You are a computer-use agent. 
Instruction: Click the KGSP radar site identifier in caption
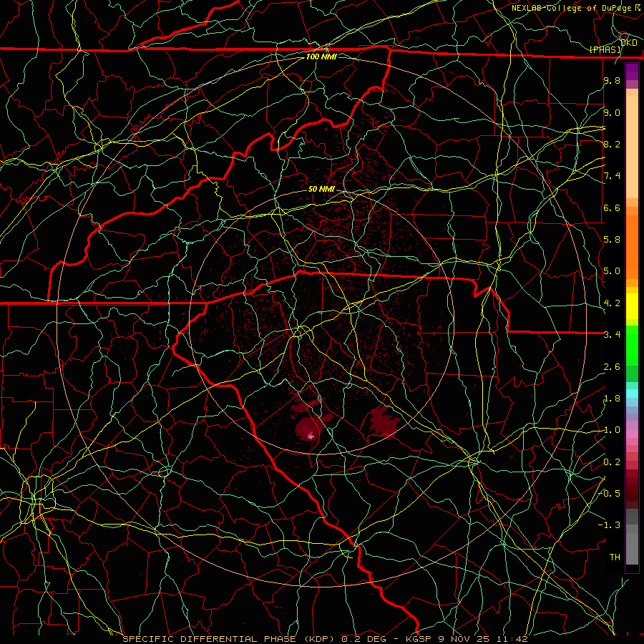[x=418, y=639]
